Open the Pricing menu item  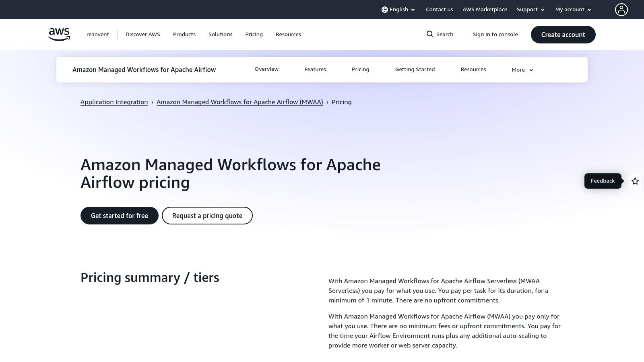(360, 69)
